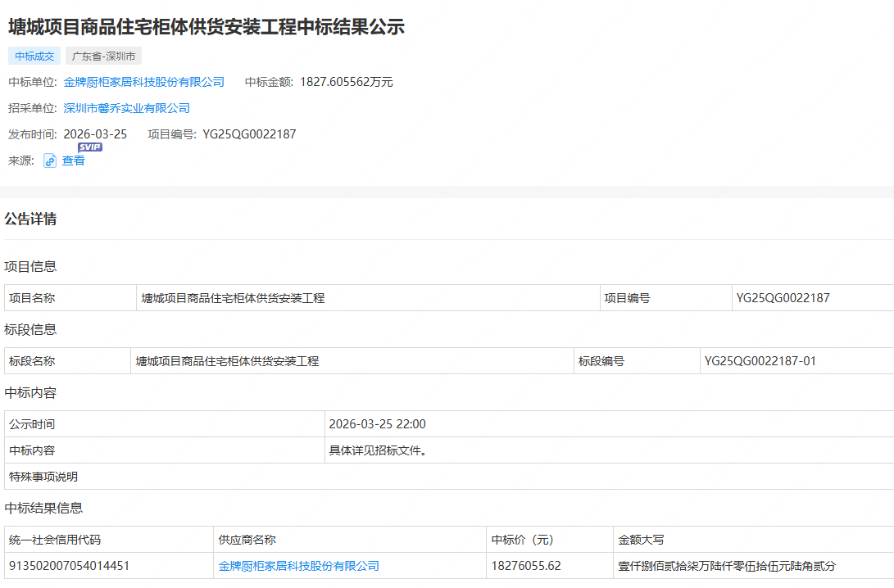Viewport: 894px width, 588px height.
Task: Open 金牌厨柜家居科技股份有限公司 link next to 中标单位
Action: [144, 82]
